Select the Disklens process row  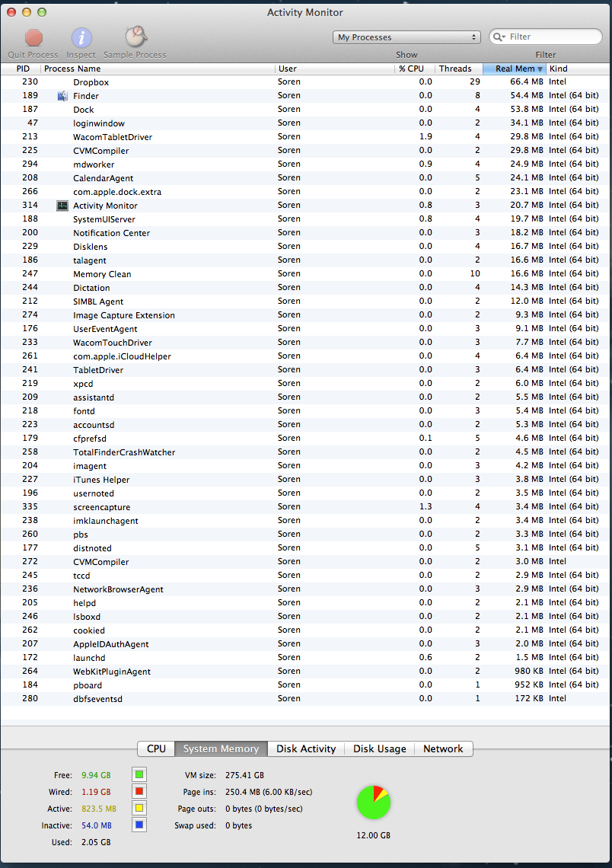(306, 247)
